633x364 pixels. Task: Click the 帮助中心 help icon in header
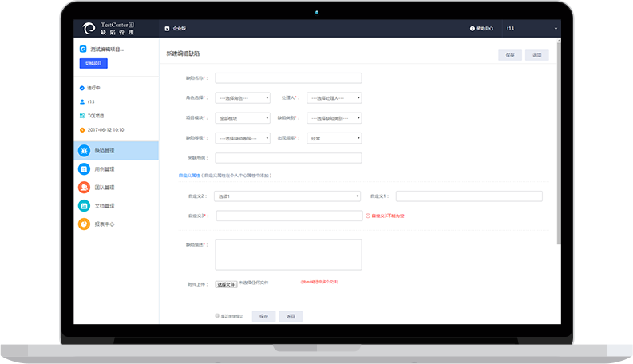click(473, 28)
